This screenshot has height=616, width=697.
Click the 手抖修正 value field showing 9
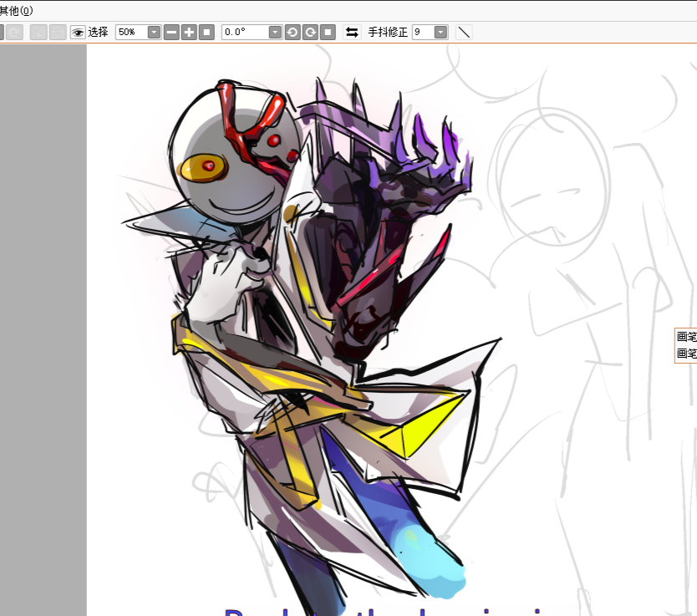(423, 32)
